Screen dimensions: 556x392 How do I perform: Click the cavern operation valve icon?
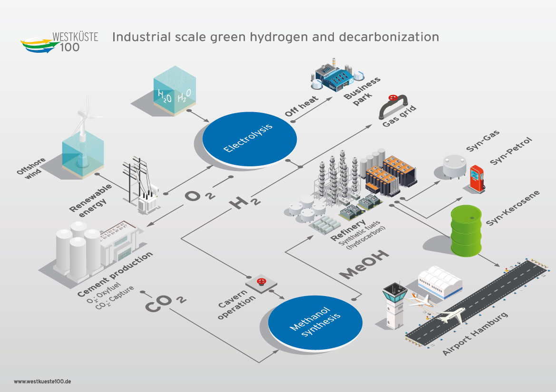click(x=261, y=282)
